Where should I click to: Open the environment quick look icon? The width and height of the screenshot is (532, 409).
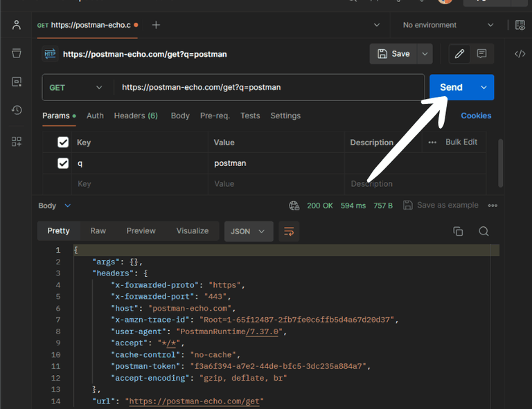[x=520, y=25]
